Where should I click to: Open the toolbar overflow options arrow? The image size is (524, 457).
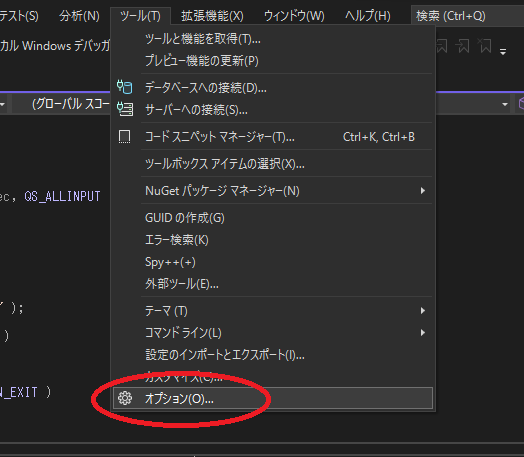(x=503, y=51)
